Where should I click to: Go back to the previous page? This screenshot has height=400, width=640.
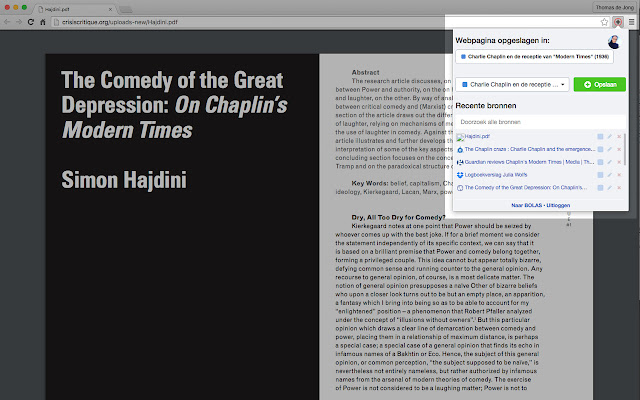(7, 22)
